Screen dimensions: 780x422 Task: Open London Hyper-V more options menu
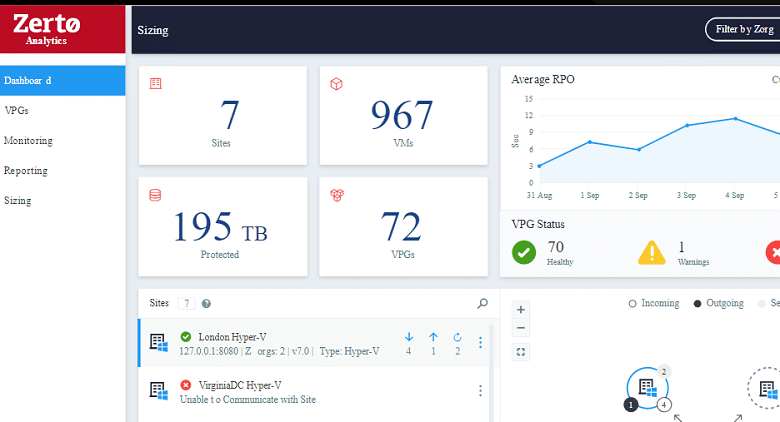coord(480,342)
